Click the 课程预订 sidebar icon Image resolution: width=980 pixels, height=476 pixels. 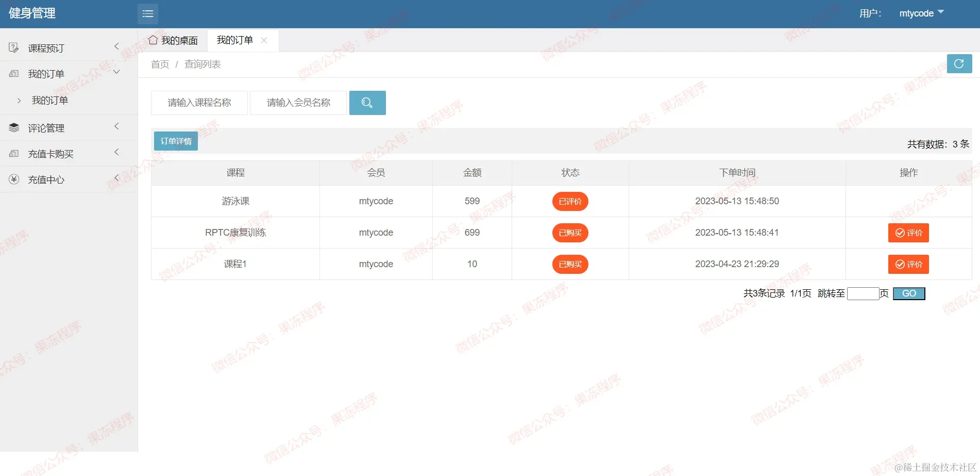(14, 48)
